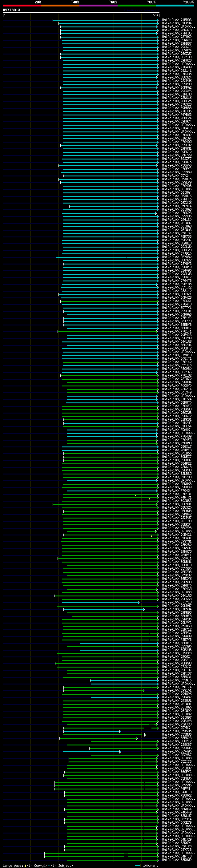Viewport: 197px width, 868px height.
Task: Select hit UniRef100_A5C9L4
Action: point(177,206)
